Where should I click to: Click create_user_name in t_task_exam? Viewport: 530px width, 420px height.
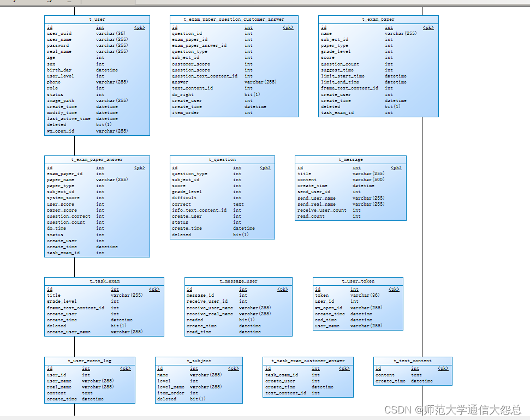(x=69, y=332)
